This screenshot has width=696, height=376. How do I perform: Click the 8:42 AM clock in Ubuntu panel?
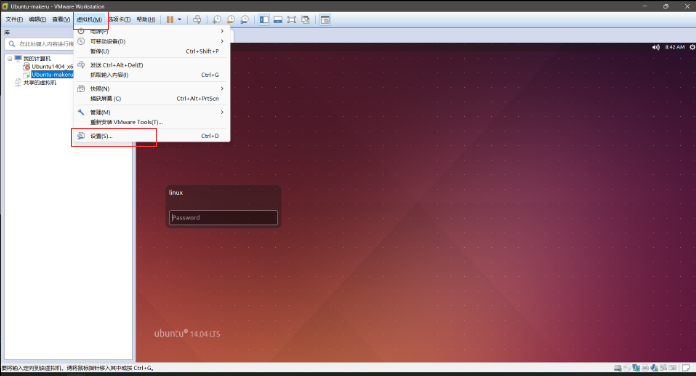(x=675, y=47)
